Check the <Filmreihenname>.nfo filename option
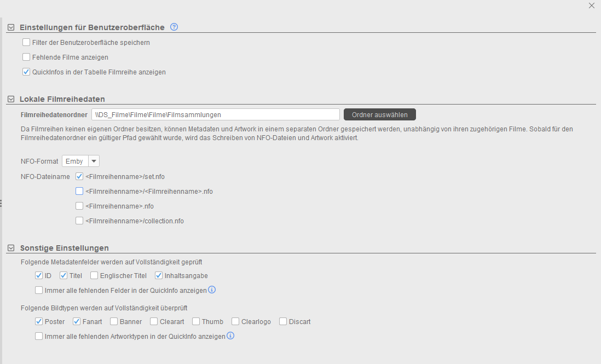 tap(79, 206)
